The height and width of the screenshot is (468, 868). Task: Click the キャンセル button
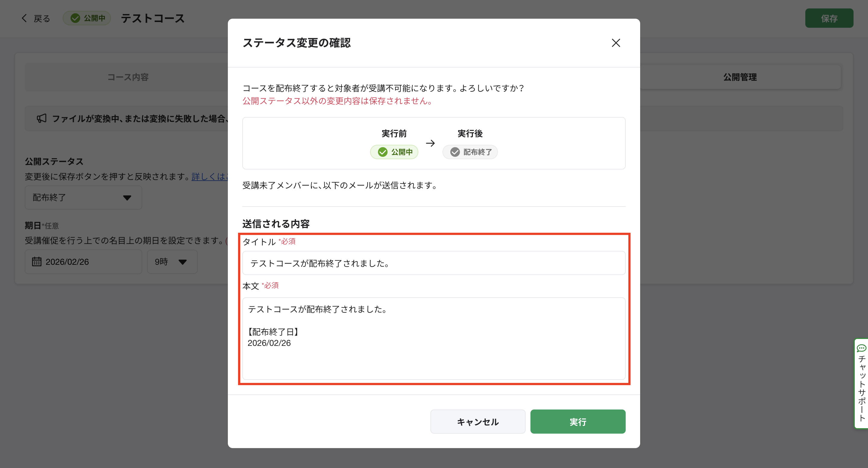(x=477, y=422)
